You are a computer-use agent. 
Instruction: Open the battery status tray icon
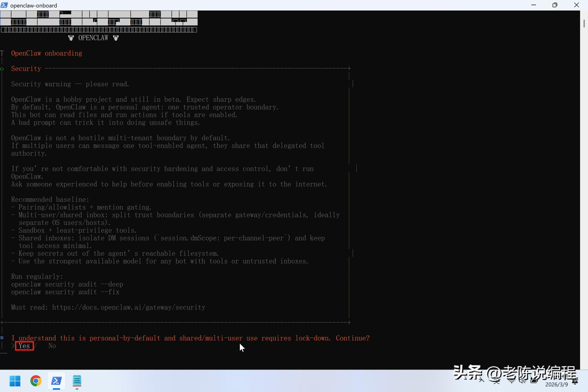534,381
